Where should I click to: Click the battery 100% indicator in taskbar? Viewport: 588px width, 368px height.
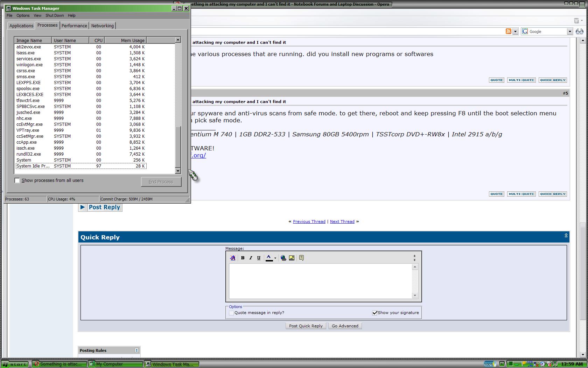(x=489, y=364)
